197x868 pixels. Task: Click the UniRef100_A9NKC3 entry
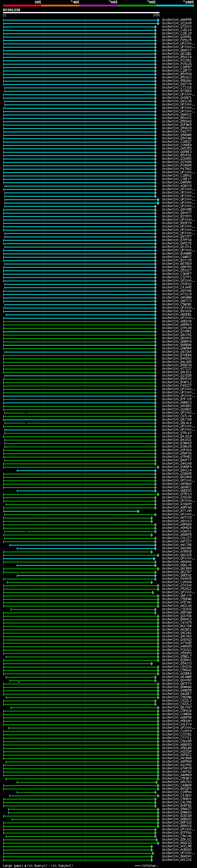(177, 402)
